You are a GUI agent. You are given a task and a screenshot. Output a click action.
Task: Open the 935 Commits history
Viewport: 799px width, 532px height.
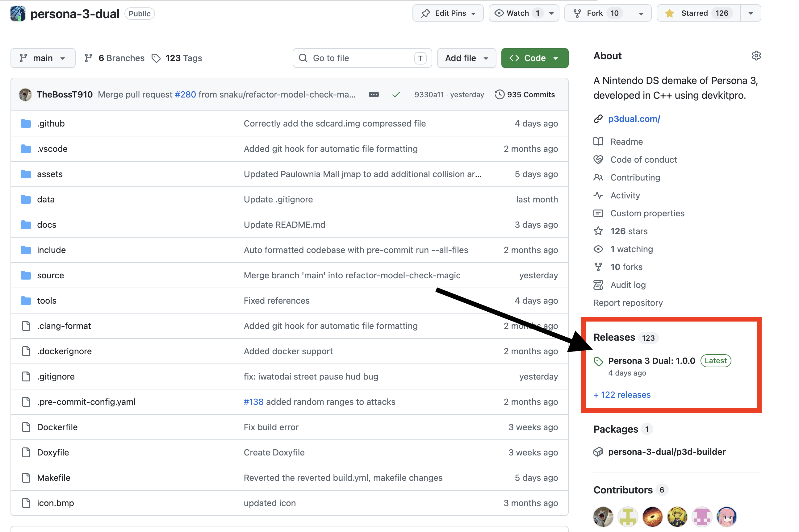click(525, 95)
